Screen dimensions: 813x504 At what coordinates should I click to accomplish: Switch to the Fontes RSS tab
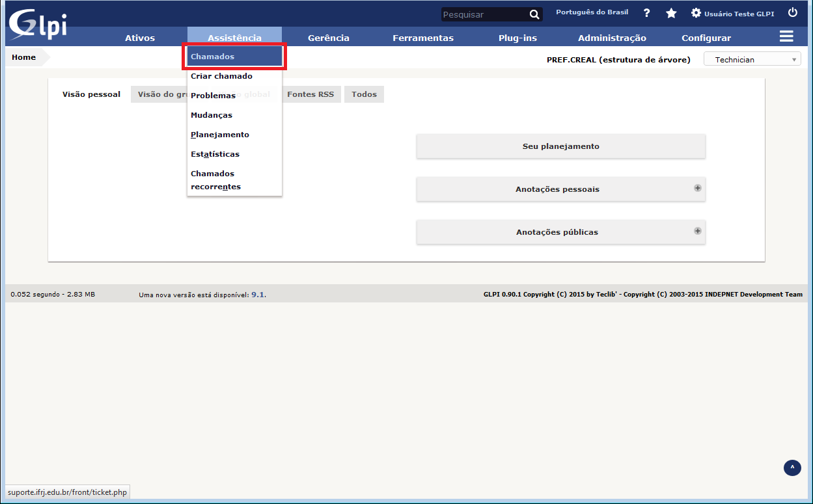pyautogui.click(x=310, y=94)
